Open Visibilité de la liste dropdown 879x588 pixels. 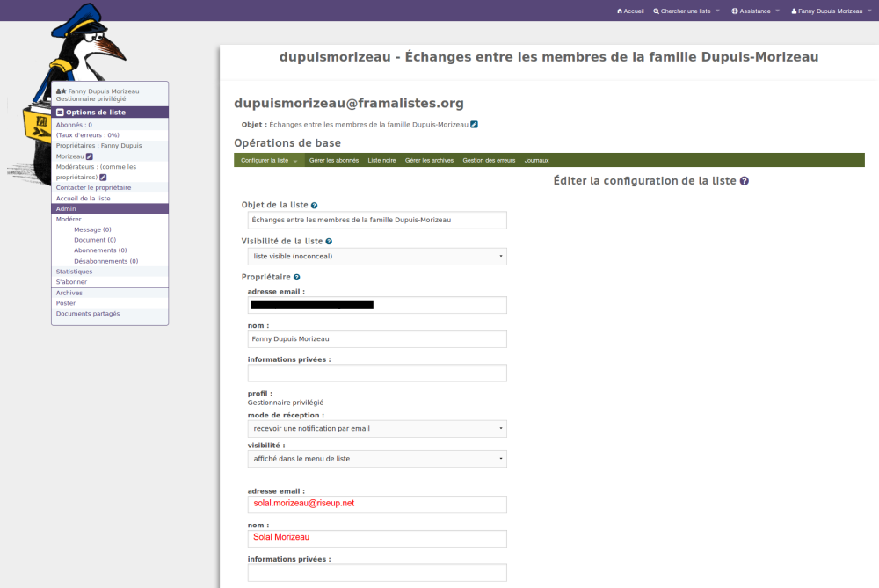377,256
